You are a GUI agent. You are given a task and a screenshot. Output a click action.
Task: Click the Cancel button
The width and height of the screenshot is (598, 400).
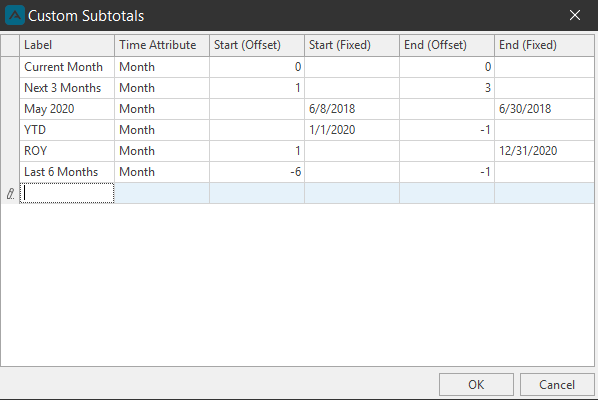pos(557,384)
